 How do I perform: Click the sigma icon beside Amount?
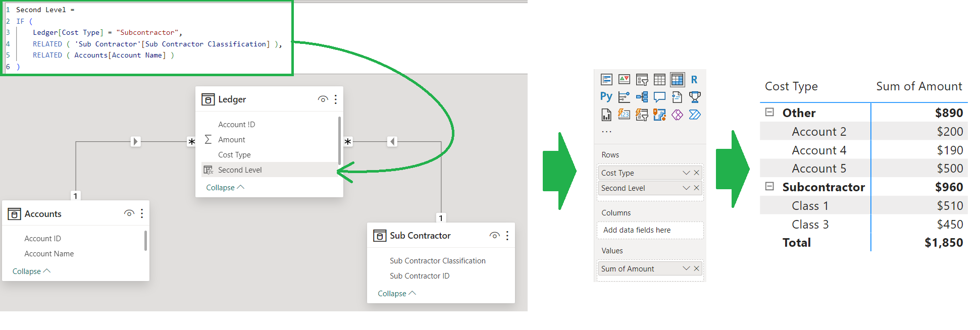pyautogui.click(x=208, y=139)
